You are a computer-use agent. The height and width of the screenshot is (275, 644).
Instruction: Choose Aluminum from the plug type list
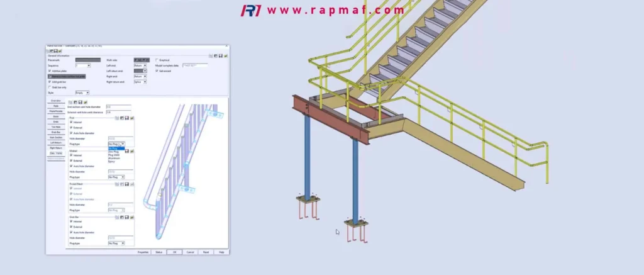[x=114, y=158]
